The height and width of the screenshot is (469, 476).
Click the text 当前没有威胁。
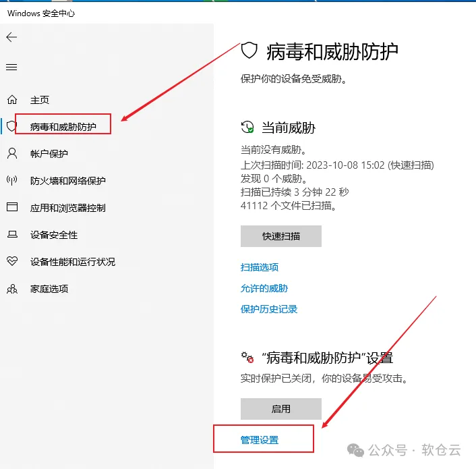coord(274,149)
